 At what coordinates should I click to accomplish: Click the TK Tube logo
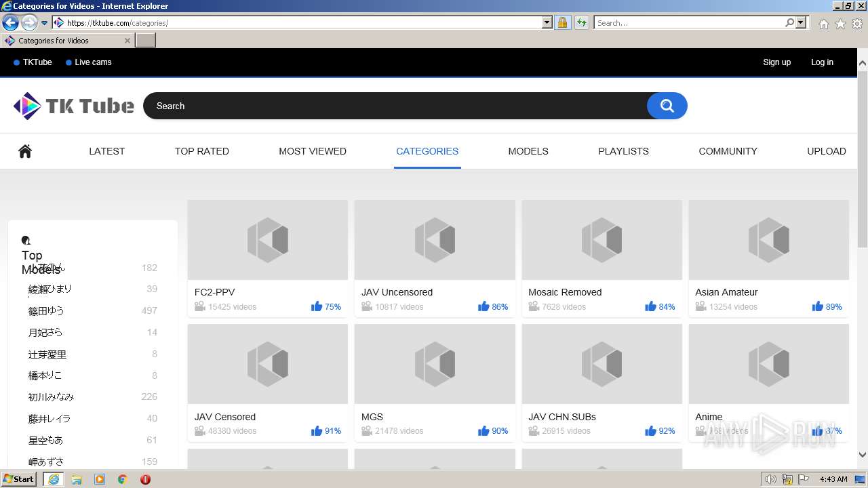tap(73, 106)
